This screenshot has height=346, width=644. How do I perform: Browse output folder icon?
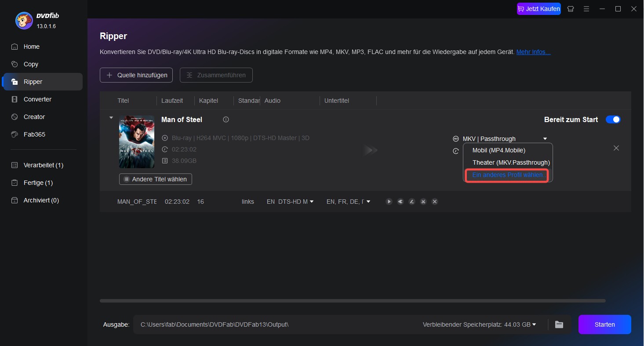pyautogui.click(x=559, y=324)
